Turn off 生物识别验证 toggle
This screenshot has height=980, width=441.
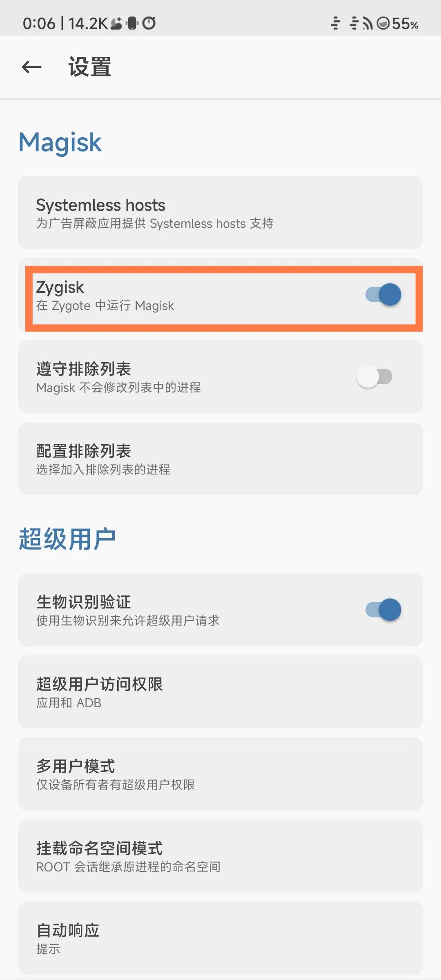[383, 610]
